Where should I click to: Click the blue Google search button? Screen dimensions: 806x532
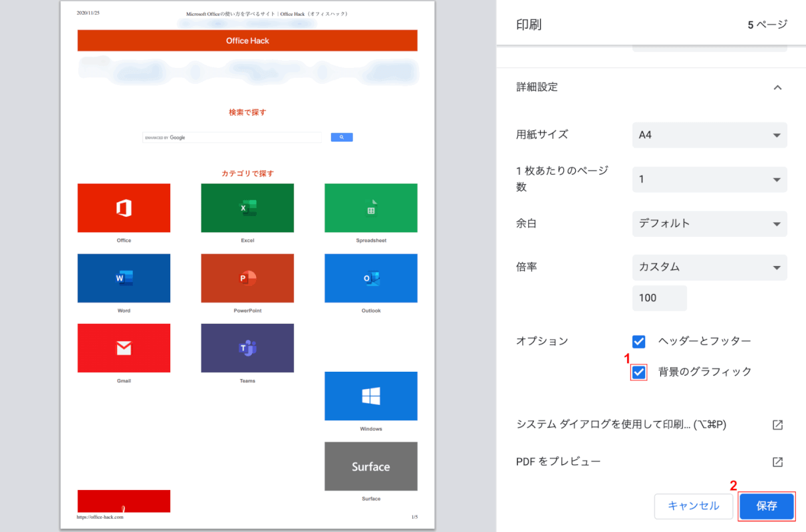point(341,137)
